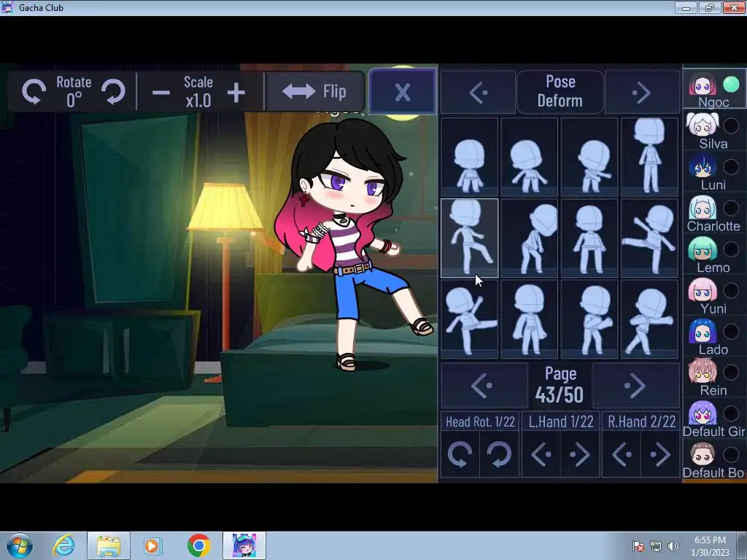Close the transform toolbar with X

403,92
